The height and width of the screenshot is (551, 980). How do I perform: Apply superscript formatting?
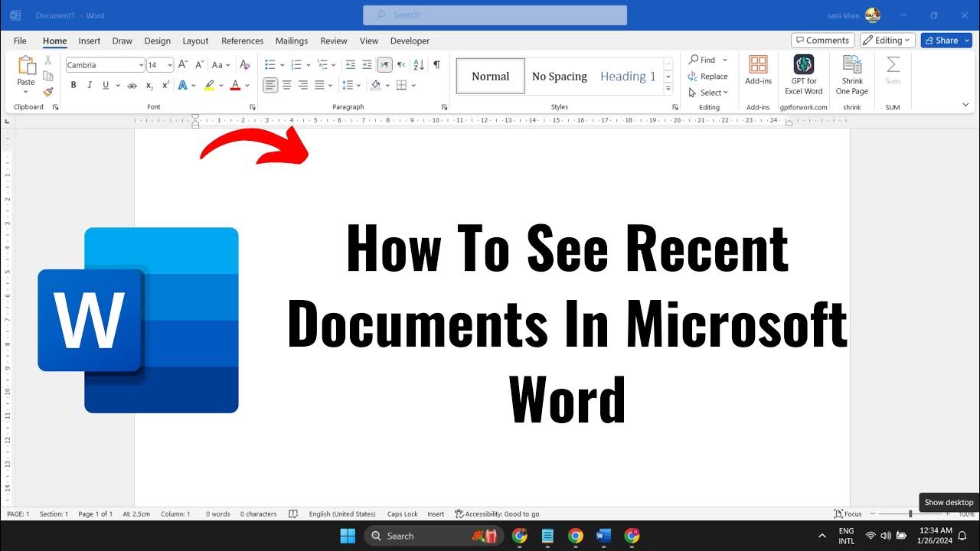(x=165, y=85)
